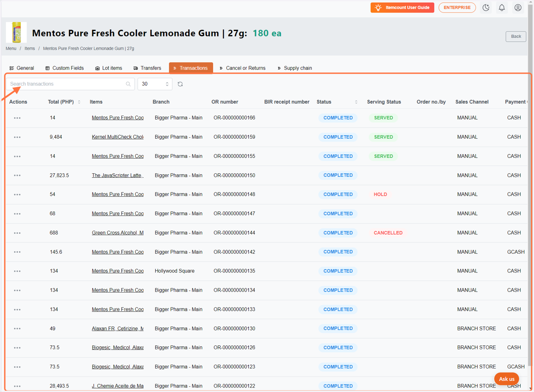Click the Mentos product thumbnail image
Screen dimensions: 534x392
[x=16, y=32]
